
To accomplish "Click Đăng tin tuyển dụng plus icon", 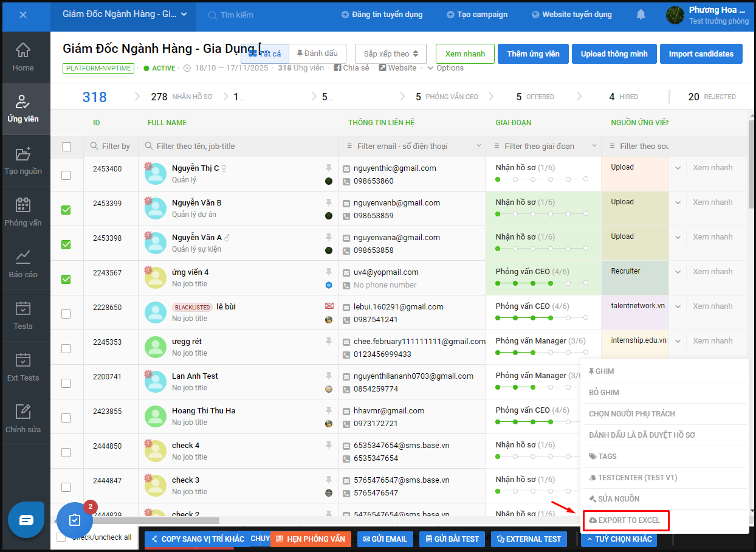I will coord(345,15).
